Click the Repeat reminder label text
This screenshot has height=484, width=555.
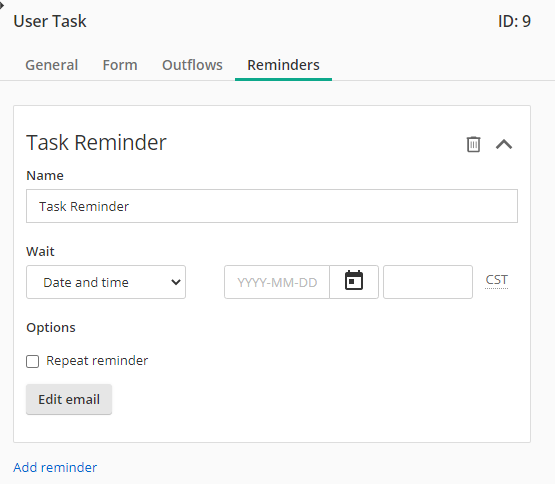pyautogui.click(x=97, y=361)
